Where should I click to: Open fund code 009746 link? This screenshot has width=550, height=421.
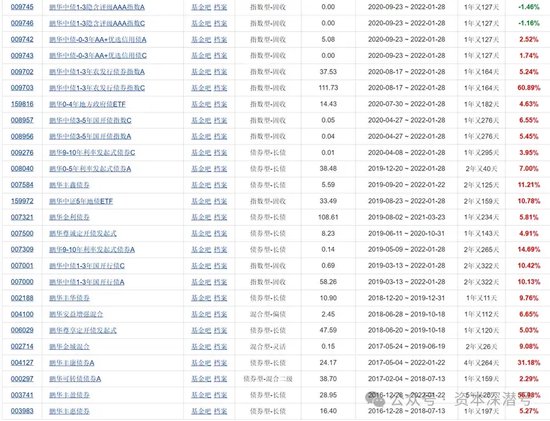point(22,23)
